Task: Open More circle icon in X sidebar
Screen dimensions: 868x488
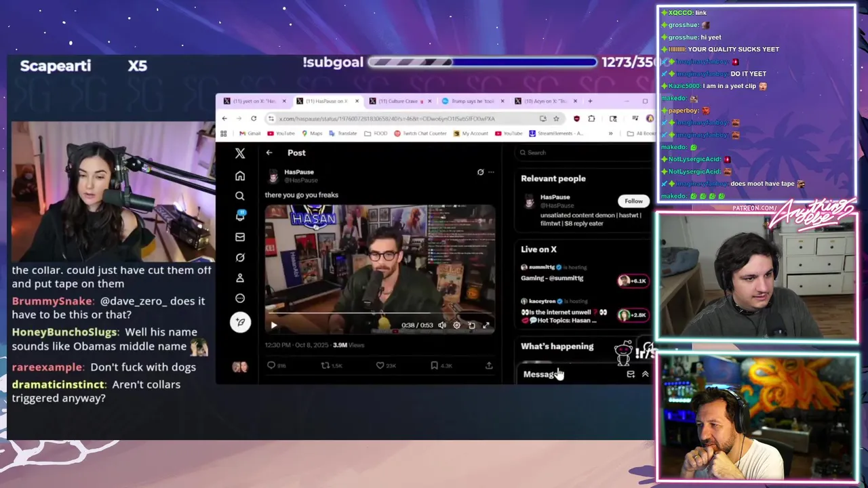Action: point(240,298)
